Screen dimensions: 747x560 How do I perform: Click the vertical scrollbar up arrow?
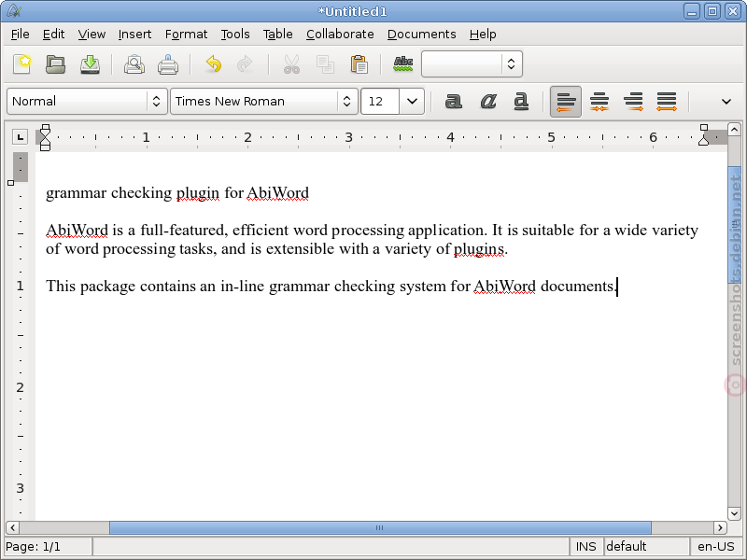(x=734, y=129)
